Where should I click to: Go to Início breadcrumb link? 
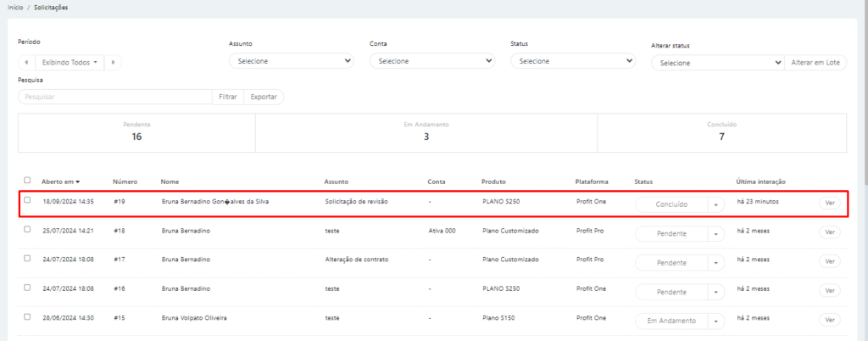(15, 7)
